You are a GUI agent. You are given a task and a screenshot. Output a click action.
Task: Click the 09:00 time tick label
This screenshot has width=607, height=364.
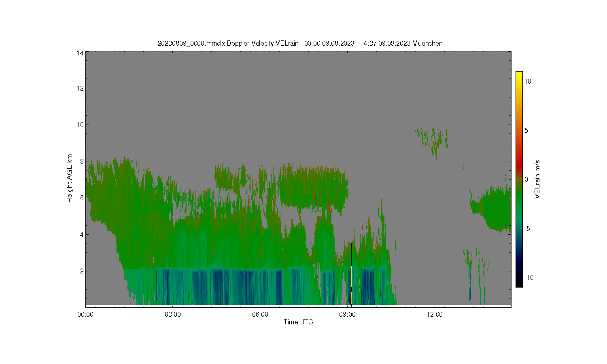(x=347, y=314)
